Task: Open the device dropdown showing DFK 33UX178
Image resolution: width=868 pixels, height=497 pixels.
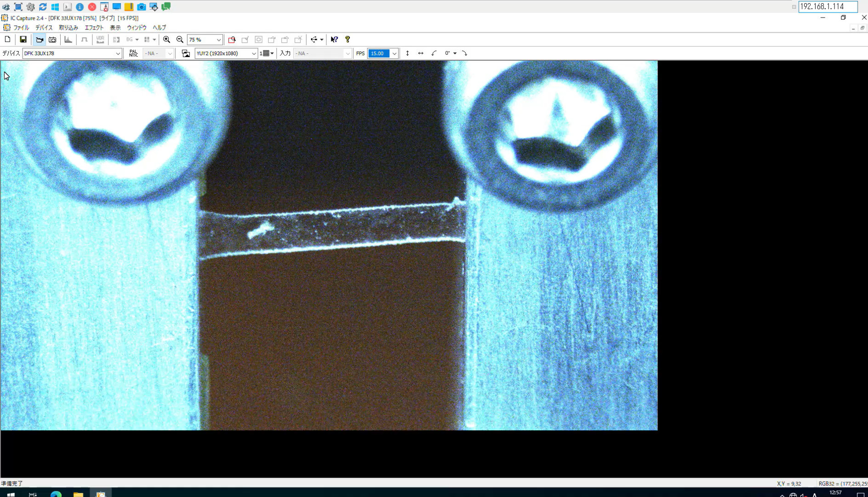Action: click(118, 53)
